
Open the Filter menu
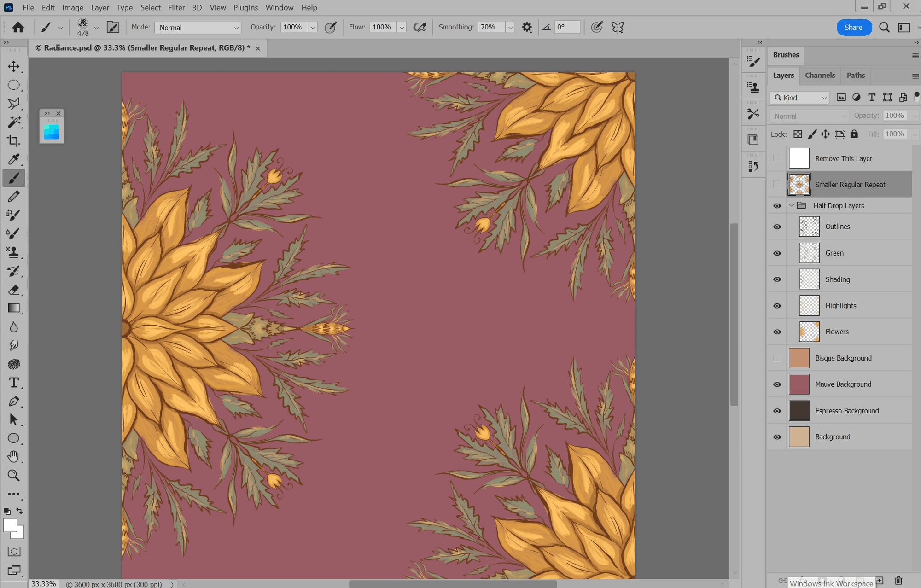176,7
